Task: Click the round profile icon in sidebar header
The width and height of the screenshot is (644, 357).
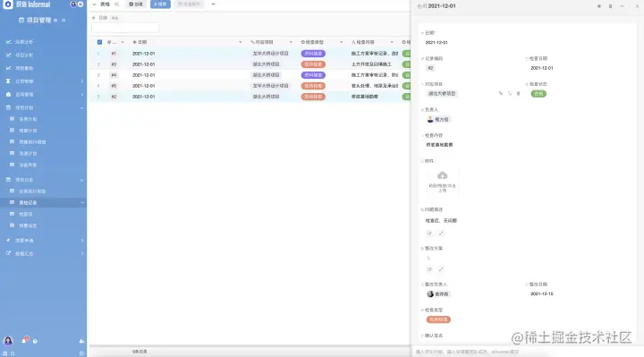Action: point(73,4)
